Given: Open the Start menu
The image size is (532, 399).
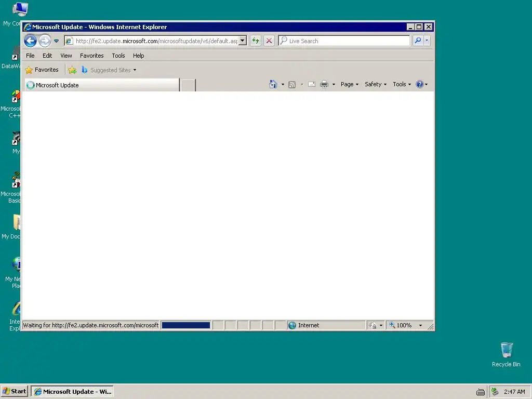Looking at the screenshot, I should [x=14, y=391].
